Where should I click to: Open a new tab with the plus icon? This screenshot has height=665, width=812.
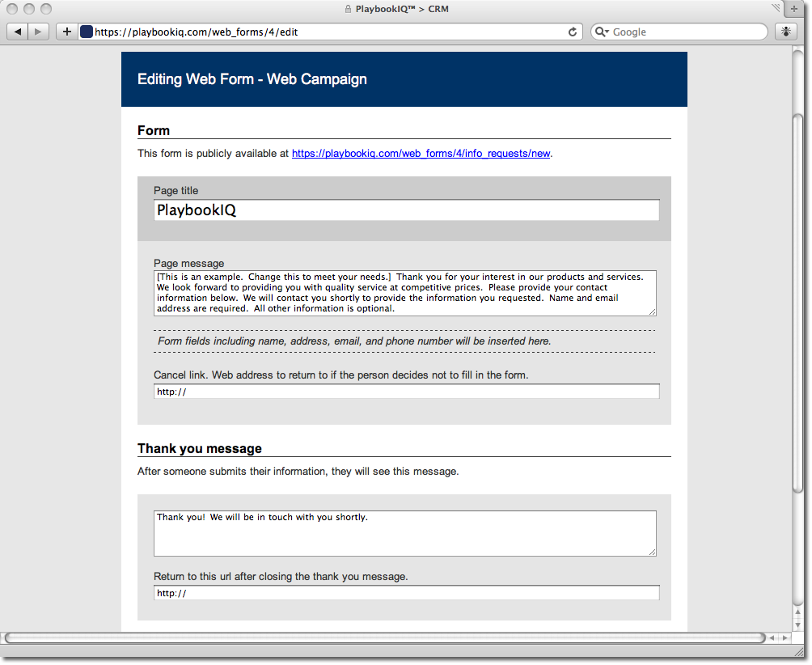[66, 32]
